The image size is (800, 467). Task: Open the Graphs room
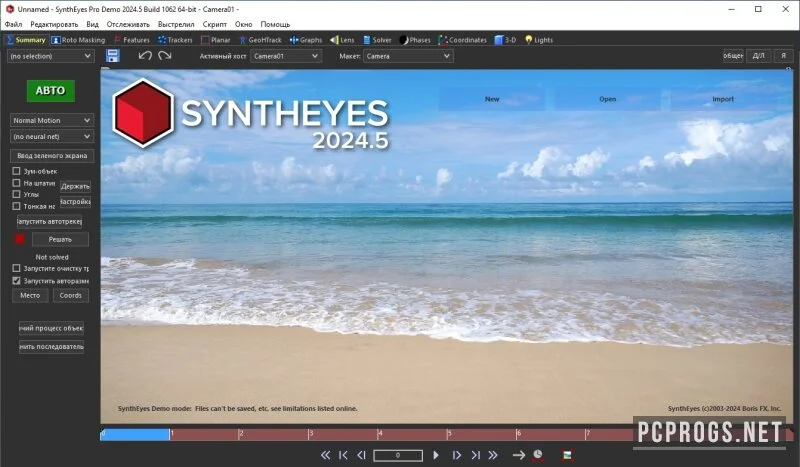pos(306,40)
